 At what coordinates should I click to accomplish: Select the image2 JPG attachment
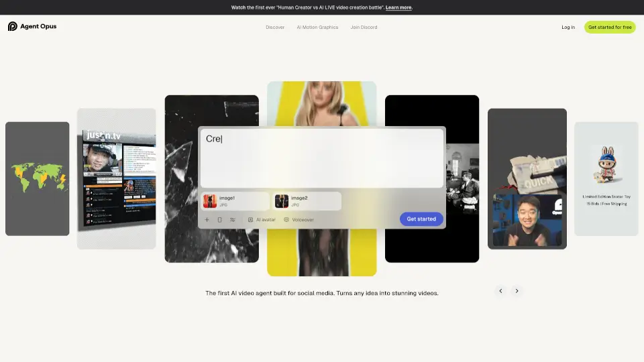click(x=307, y=201)
